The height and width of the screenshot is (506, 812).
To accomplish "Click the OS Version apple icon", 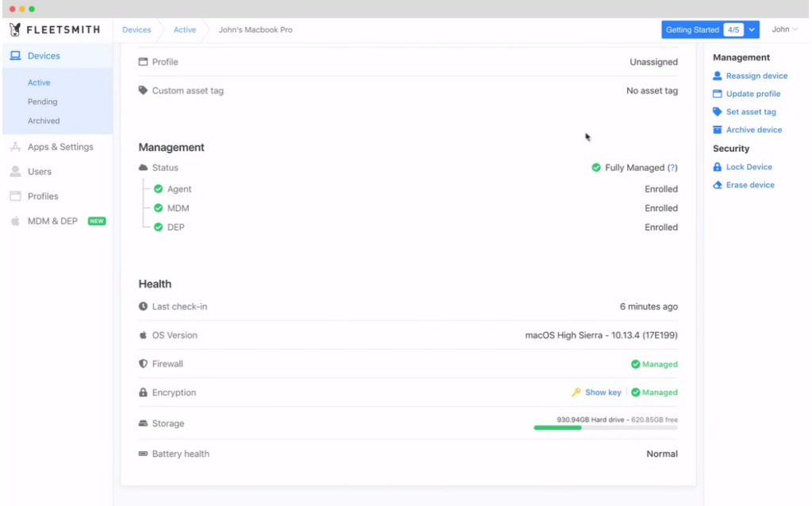I will pyautogui.click(x=143, y=335).
